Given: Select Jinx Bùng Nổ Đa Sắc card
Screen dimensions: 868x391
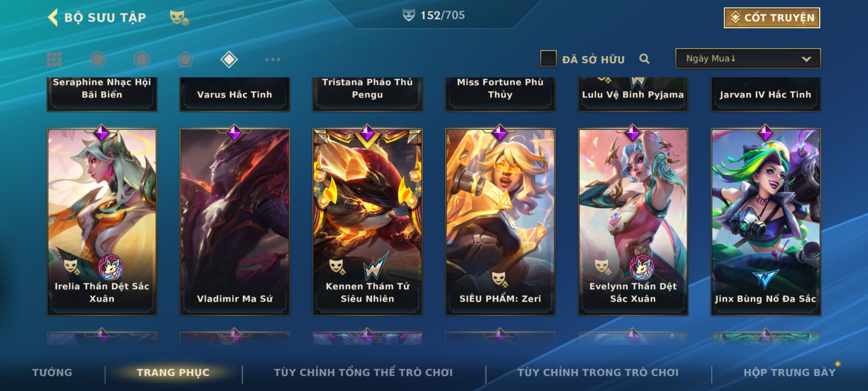Looking at the screenshot, I should point(766,222).
